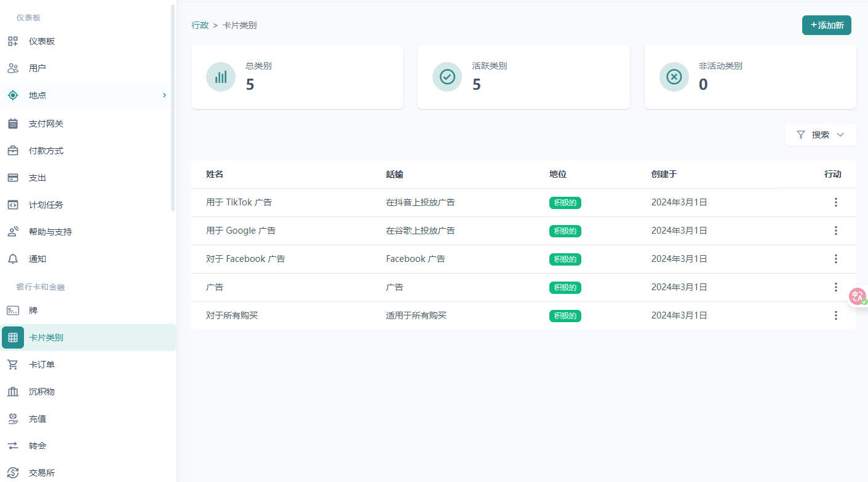Click the bar chart icon in 总类别 card

pyautogui.click(x=221, y=77)
